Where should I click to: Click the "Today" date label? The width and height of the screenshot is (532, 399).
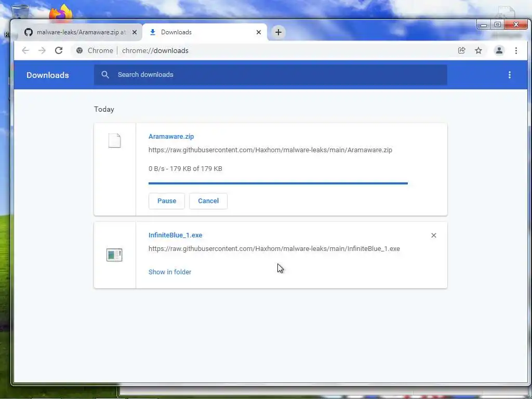click(104, 109)
